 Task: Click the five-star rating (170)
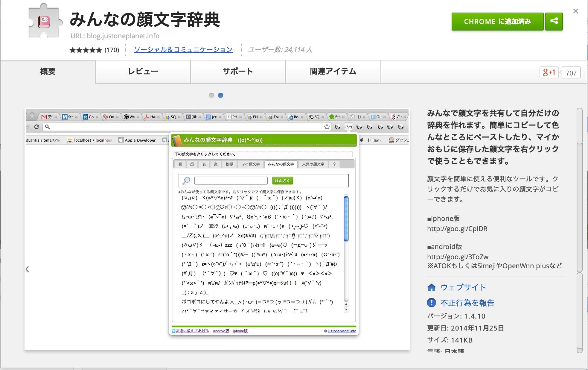point(94,50)
